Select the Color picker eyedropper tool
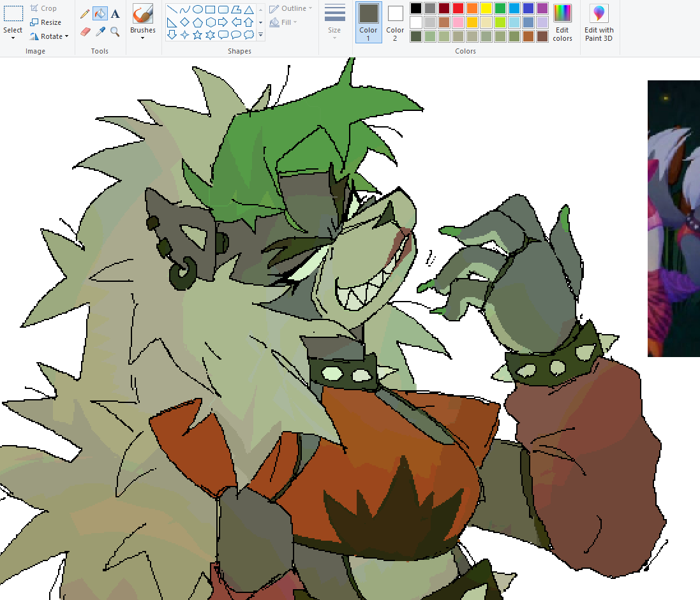The image size is (700, 600). coord(100,32)
